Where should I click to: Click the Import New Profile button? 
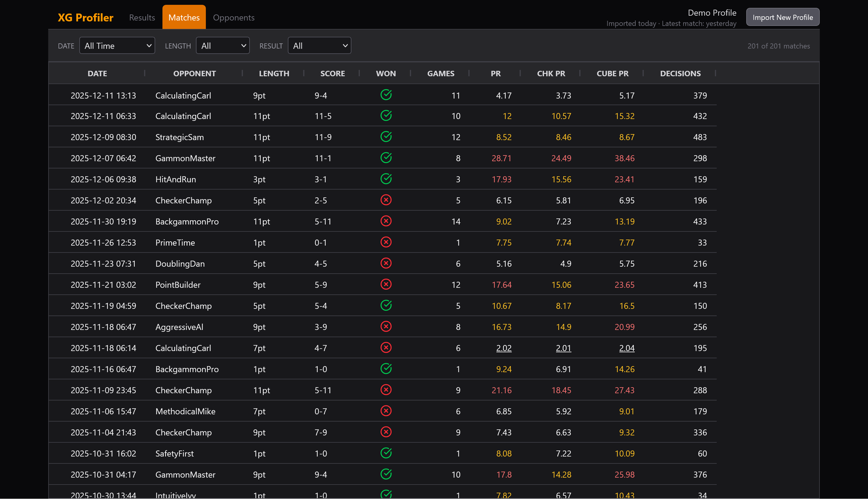[782, 17]
